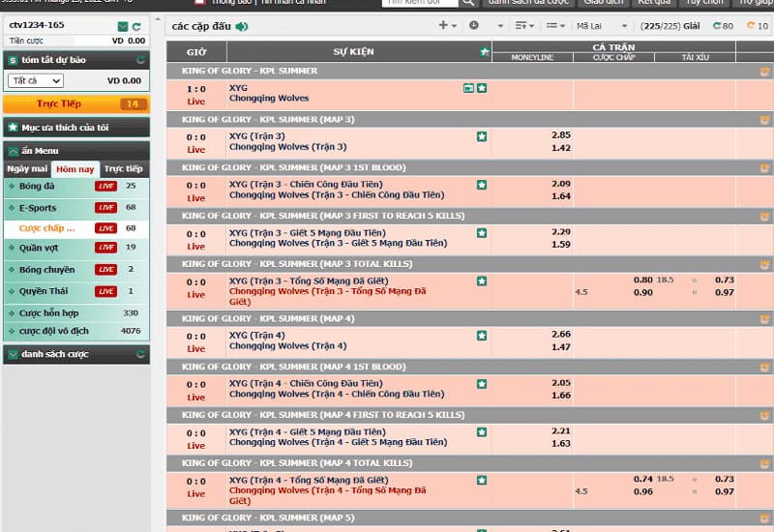This screenshot has height=532, width=774.
Task: Open the 'Kết quả' top menu
Action: (654, 3)
